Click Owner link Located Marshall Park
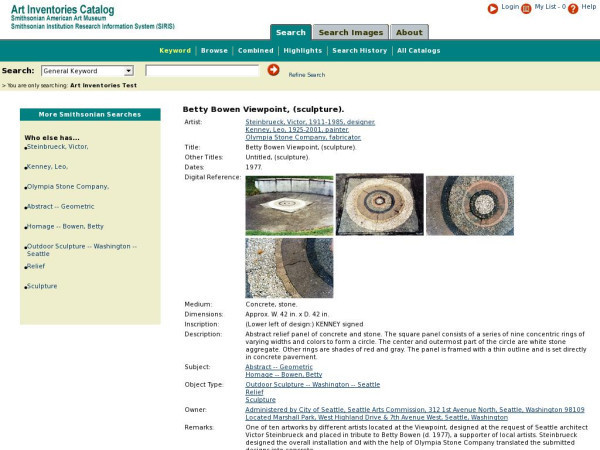 click(377, 417)
